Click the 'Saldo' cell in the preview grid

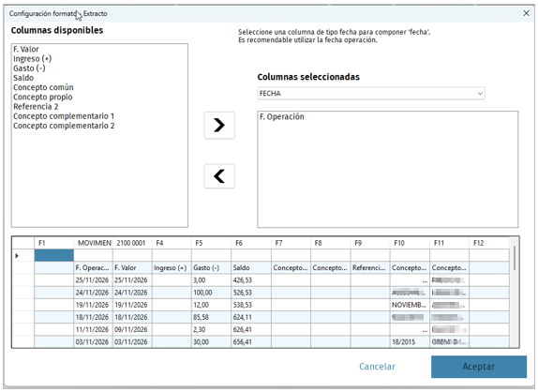[x=251, y=267]
